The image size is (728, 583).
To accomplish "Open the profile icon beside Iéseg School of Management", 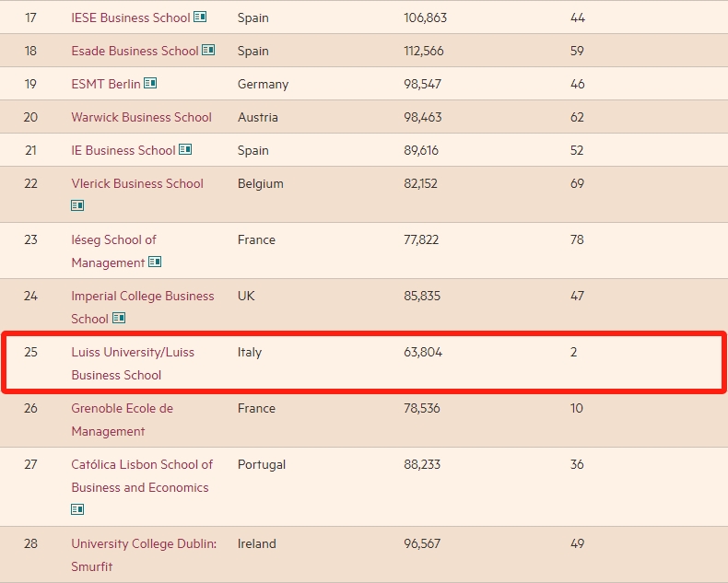I will pyautogui.click(x=155, y=262).
